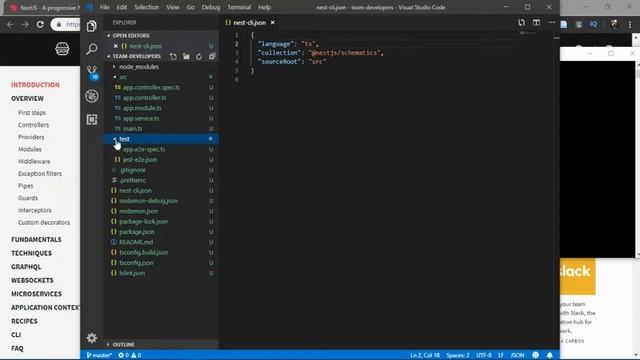
Task: Open the Source Control view
Action: pyautogui.click(x=92, y=72)
